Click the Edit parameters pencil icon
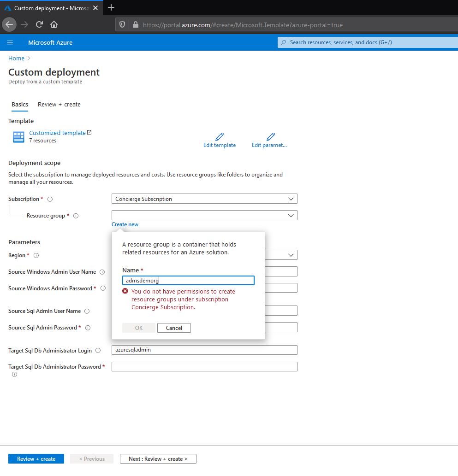The image size is (458, 476). click(x=270, y=135)
